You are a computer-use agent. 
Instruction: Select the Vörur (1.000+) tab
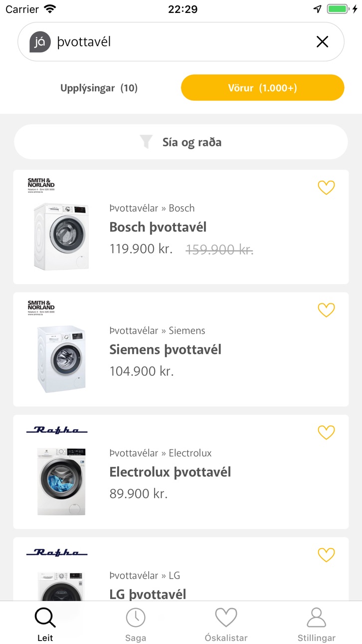pyautogui.click(x=263, y=88)
